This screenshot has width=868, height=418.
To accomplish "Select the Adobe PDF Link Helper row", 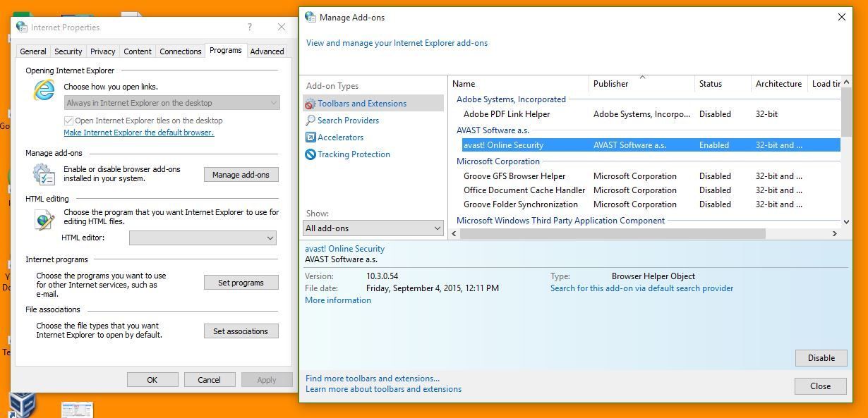I will [x=507, y=114].
